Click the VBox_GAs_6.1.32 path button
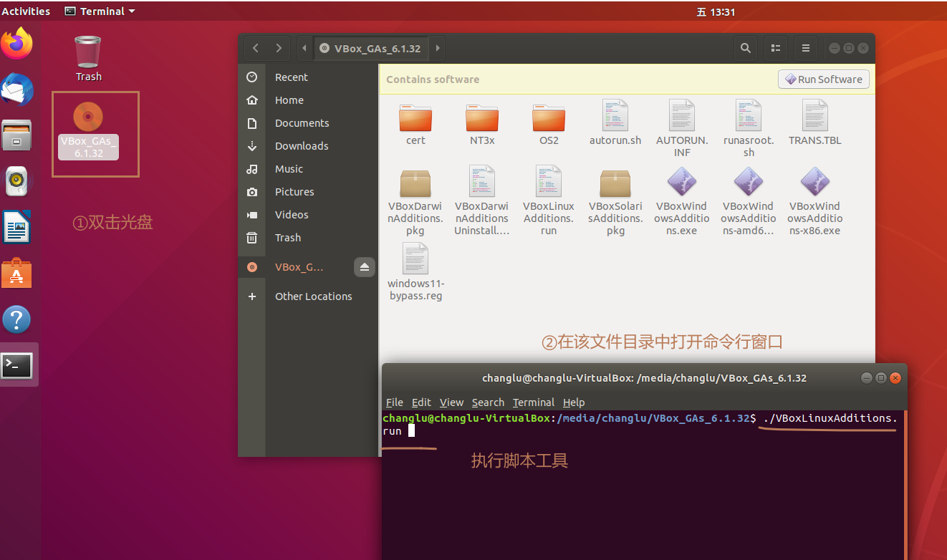Screen dimensions: 947x560 click(371, 48)
